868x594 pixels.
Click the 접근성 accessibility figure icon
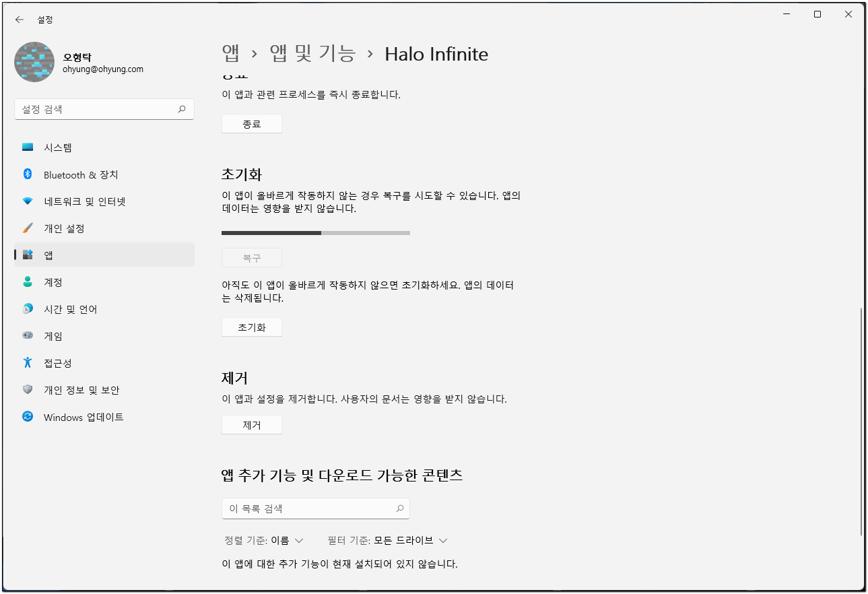tap(28, 363)
